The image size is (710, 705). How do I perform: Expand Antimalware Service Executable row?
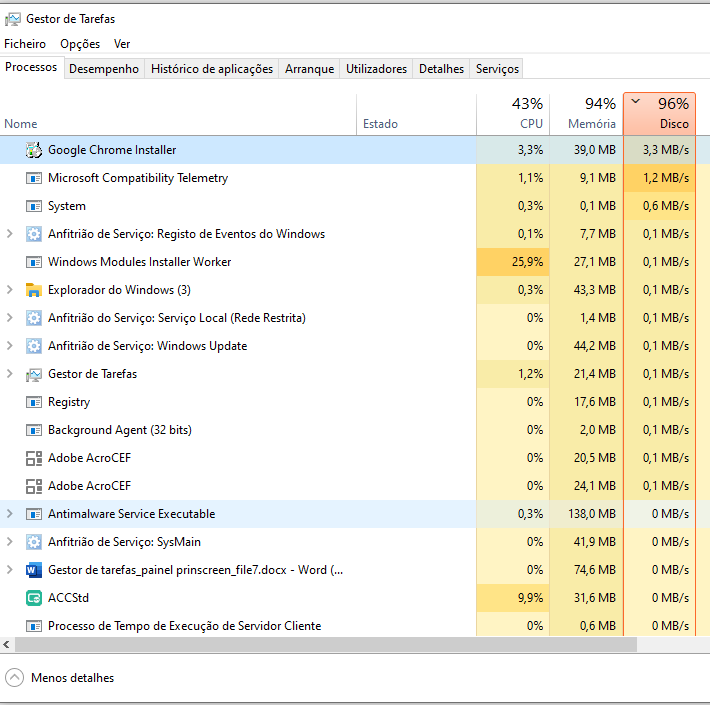point(10,514)
